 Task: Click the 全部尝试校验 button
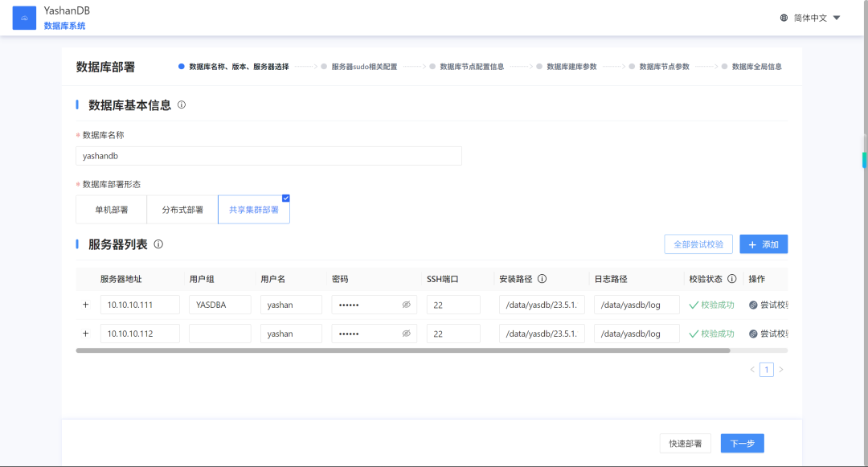(x=698, y=244)
